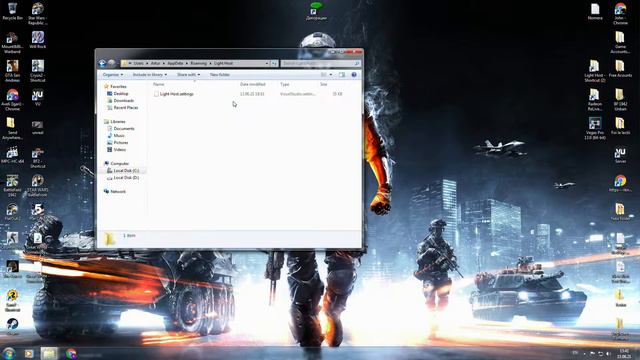Select the Server desktop icon
Screen dimensions: 640x360
(x=620, y=155)
